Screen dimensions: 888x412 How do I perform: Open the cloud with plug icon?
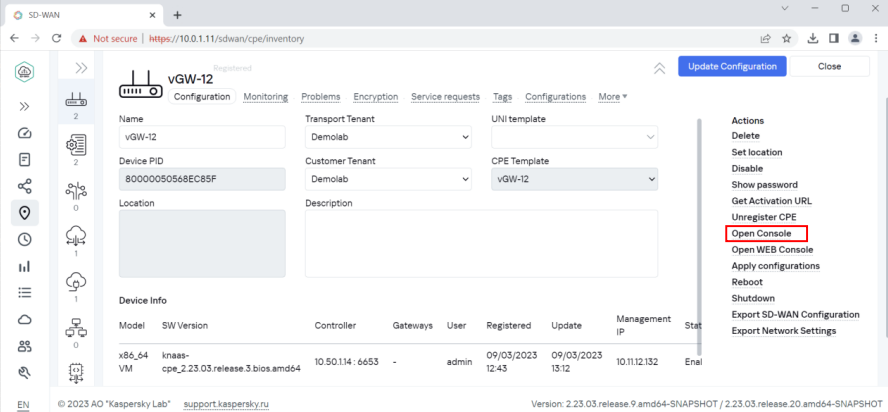coord(76,282)
